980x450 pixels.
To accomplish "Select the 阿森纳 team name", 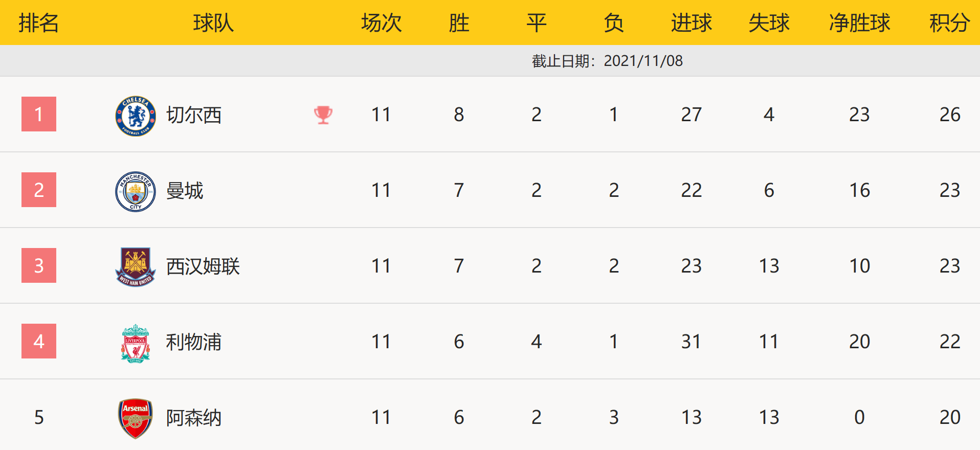I will (194, 418).
